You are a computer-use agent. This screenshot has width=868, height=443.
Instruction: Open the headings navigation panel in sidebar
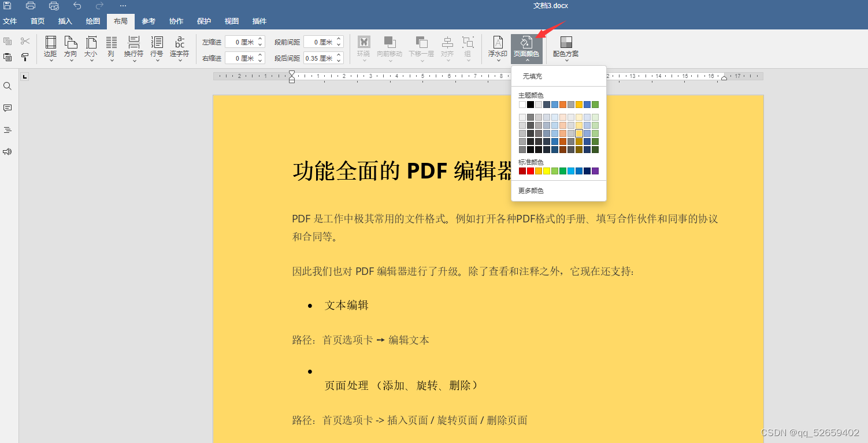click(8, 130)
